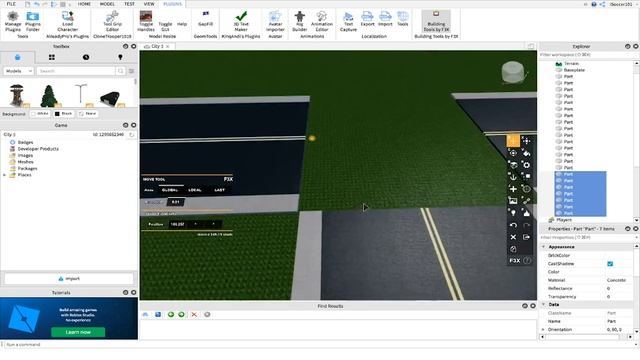The height and width of the screenshot is (360, 640).
Task: Click Explorer scroll-down arrow
Action: click(x=636, y=220)
